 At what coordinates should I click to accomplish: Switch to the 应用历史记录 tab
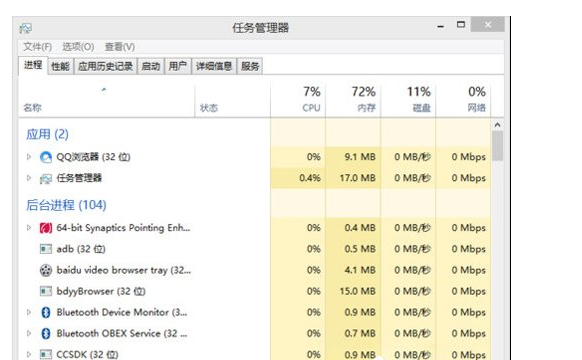[x=105, y=66]
